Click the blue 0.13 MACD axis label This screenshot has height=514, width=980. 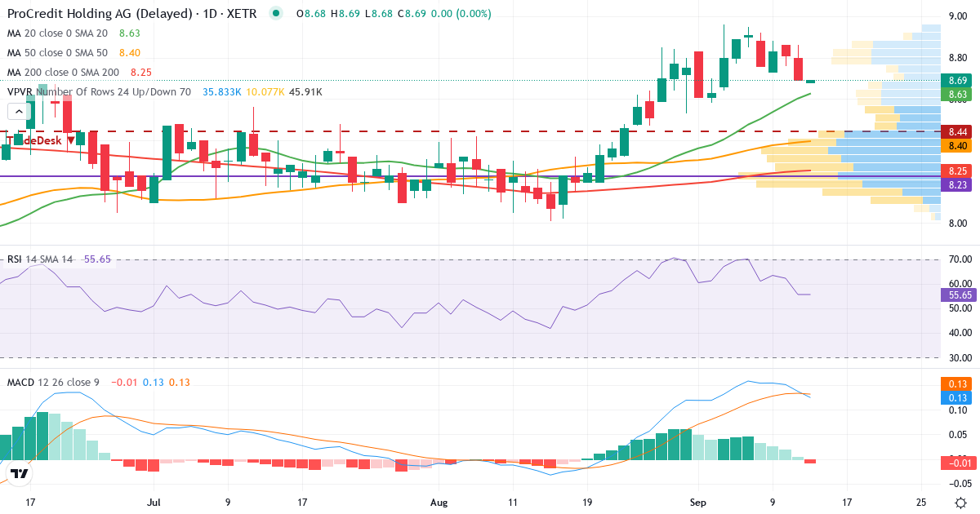point(957,397)
